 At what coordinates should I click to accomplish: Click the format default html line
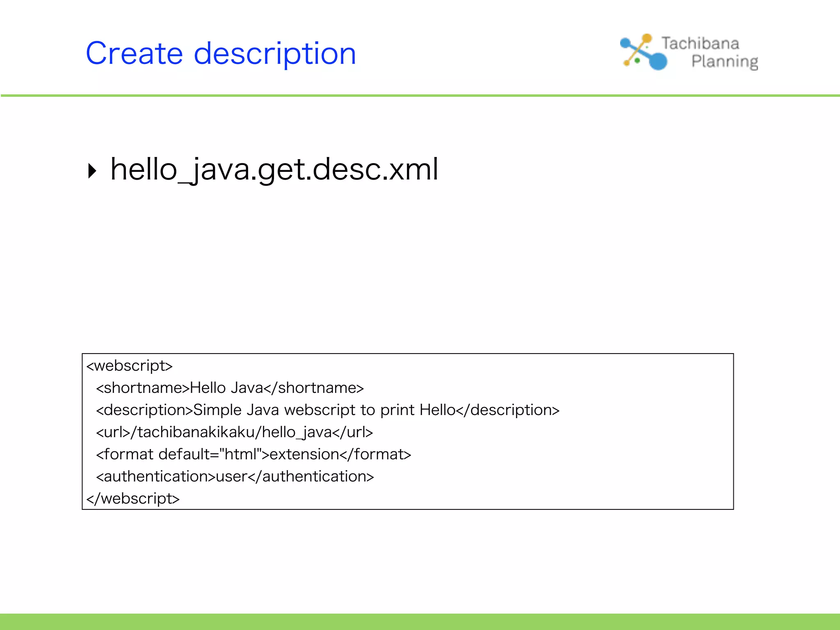[253, 454]
